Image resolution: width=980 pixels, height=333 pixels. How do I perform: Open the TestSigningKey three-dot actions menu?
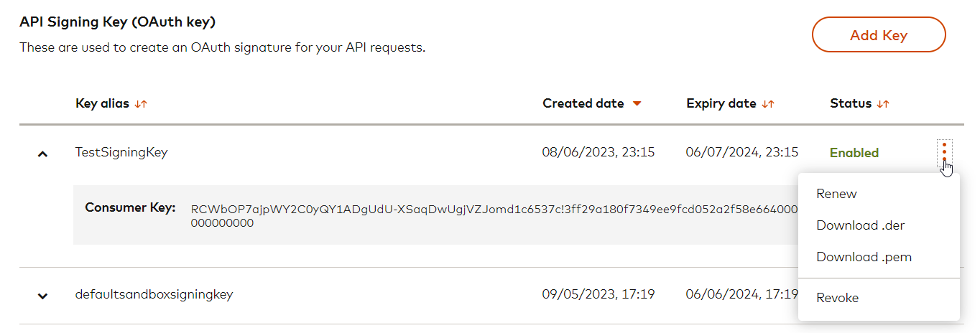944,151
